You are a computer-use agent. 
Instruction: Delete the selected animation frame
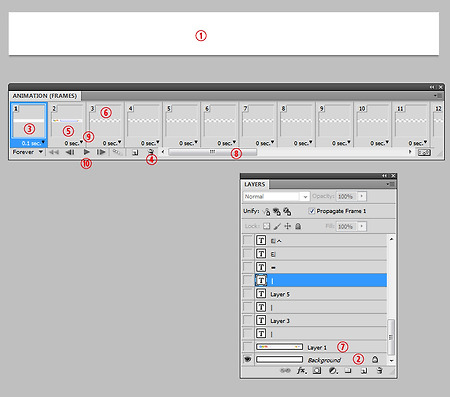point(151,152)
